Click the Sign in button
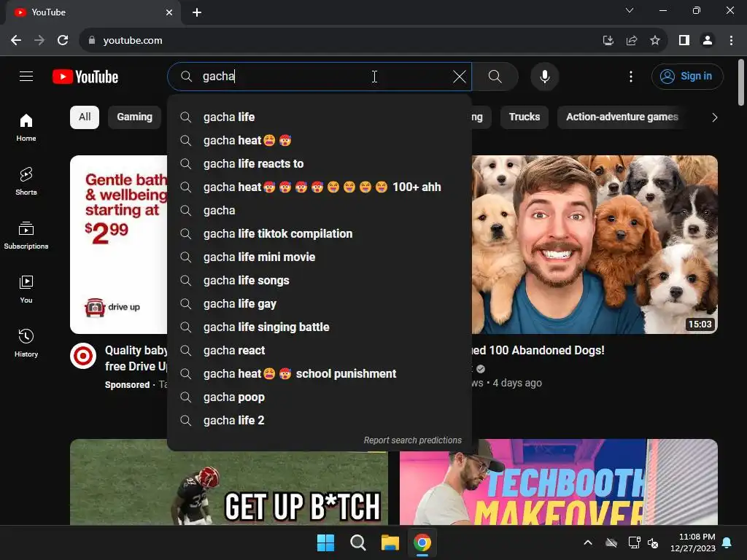 pyautogui.click(x=687, y=76)
